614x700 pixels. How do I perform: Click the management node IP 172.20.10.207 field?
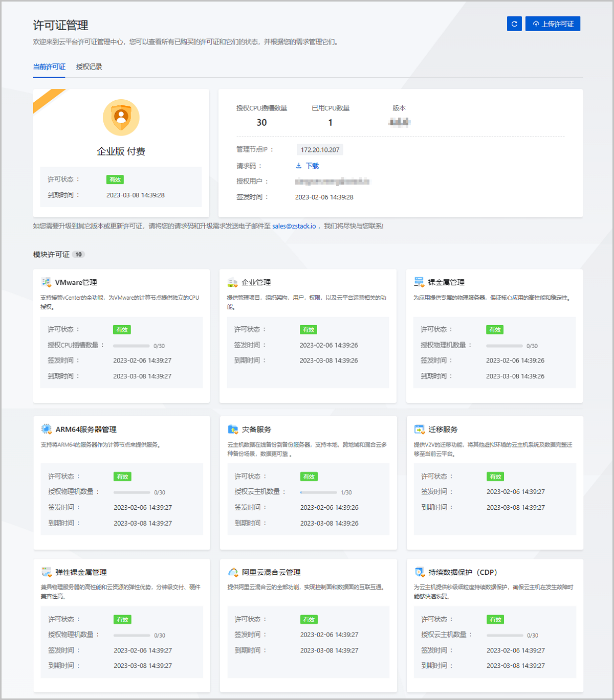(320, 149)
